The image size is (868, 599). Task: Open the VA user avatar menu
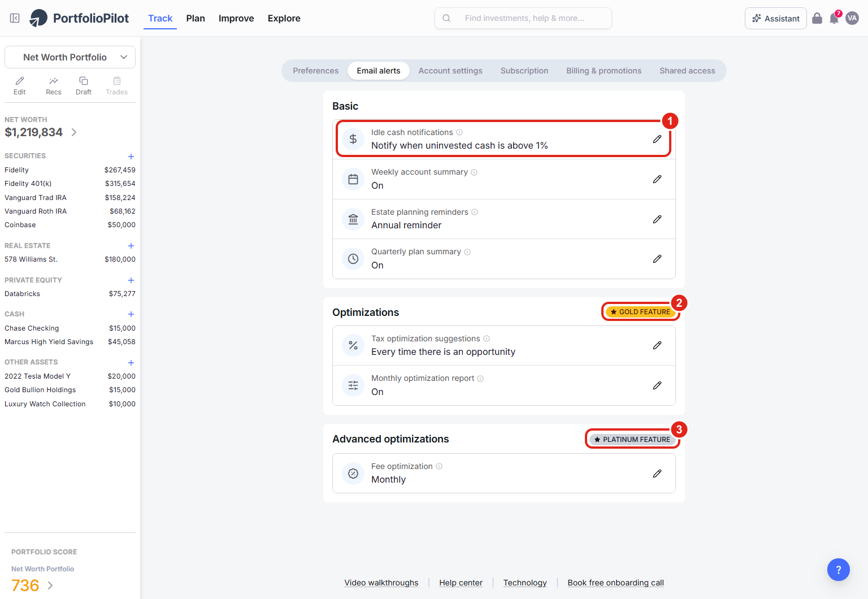point(852,18)
